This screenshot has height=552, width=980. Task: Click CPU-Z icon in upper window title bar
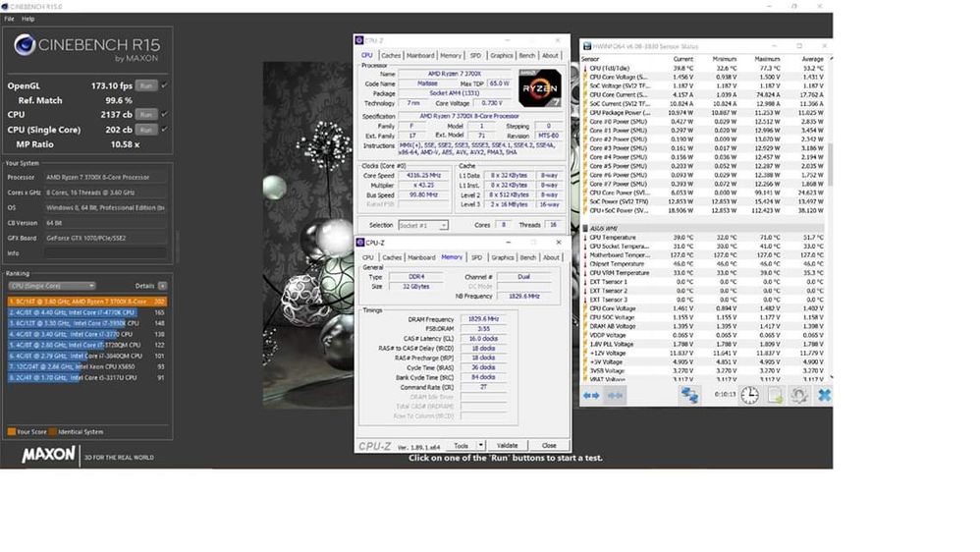click(359, 40)
